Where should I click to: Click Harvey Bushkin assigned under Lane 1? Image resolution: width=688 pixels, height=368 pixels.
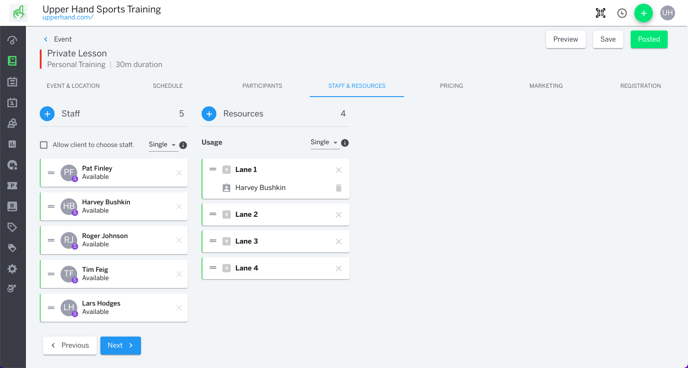pyautogui.click(x=260, y=188)
